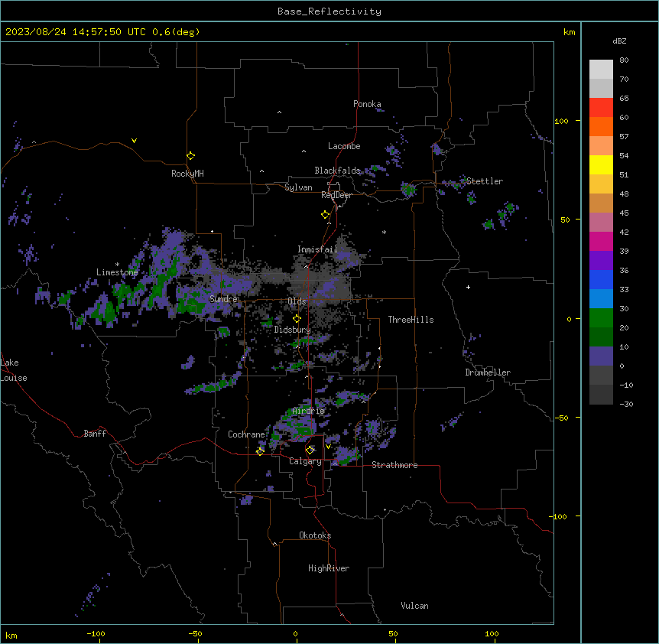Click the km unit label at top right
The height and width of the screenshot is (644, 659).
pyautogui.click(x=570, y=32)
